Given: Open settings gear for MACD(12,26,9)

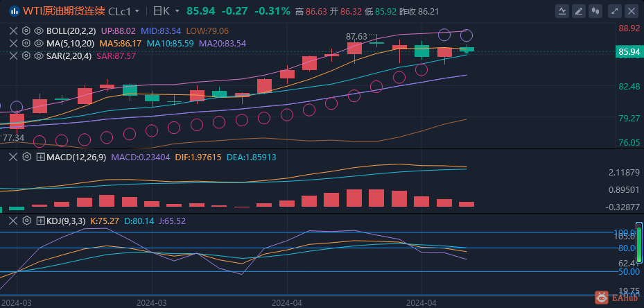Looking at the screenshot, I should [x=26, y=157].
